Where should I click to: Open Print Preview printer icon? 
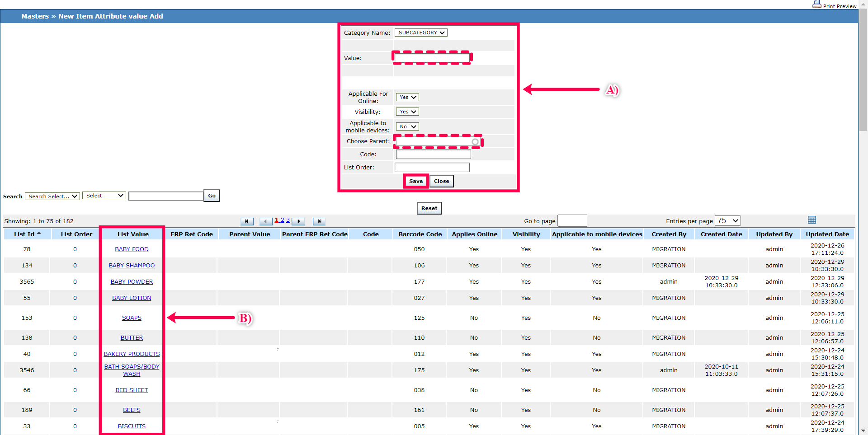(816, 5)
